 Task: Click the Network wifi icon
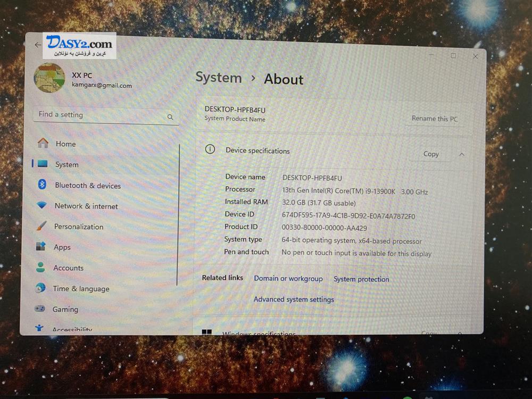[41, 205]
